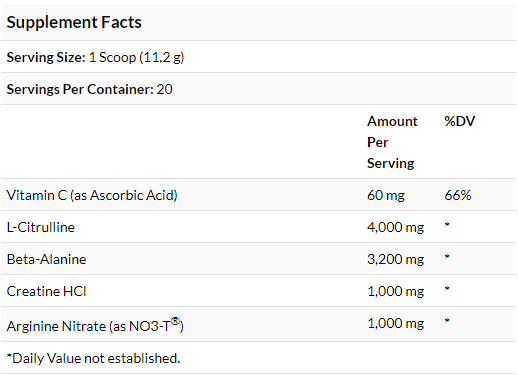Click the 1 Scoop (11.2 g) text
Image resolution: width=518 pixels, height=375 pixels.
point(136,57)
